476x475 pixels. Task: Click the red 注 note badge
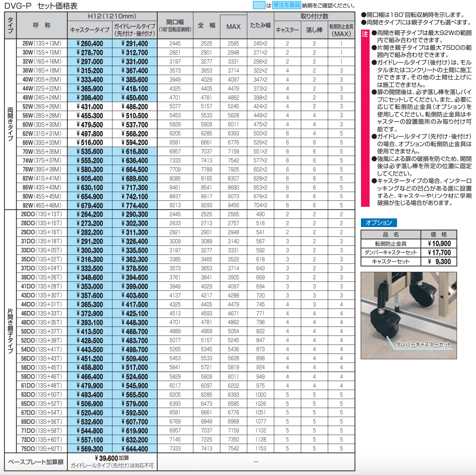click(x=365, y=34)
